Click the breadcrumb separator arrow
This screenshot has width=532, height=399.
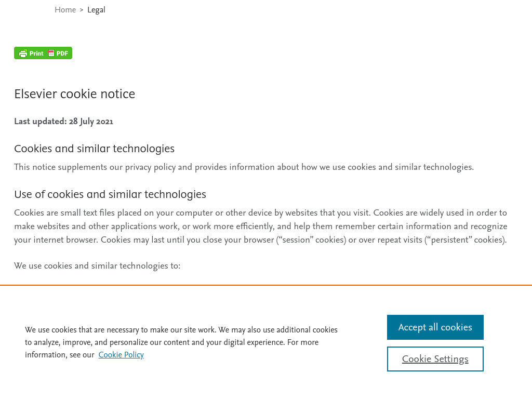point(82,10)
